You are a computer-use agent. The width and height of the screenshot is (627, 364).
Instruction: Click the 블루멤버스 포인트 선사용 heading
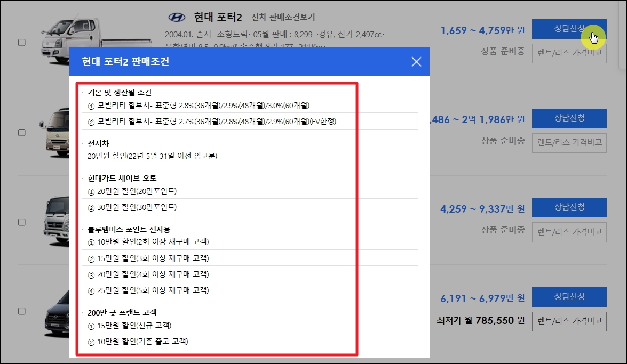pos(129,230)
